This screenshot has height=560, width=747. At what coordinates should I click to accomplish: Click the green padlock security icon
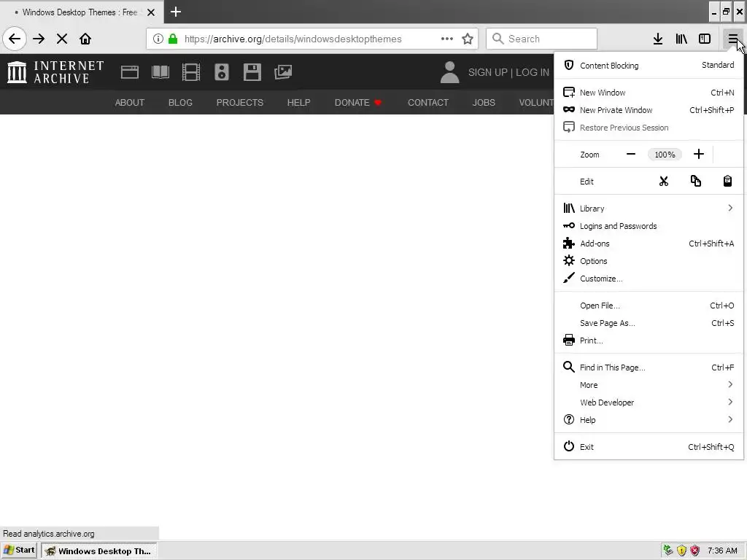click(173, 39)
